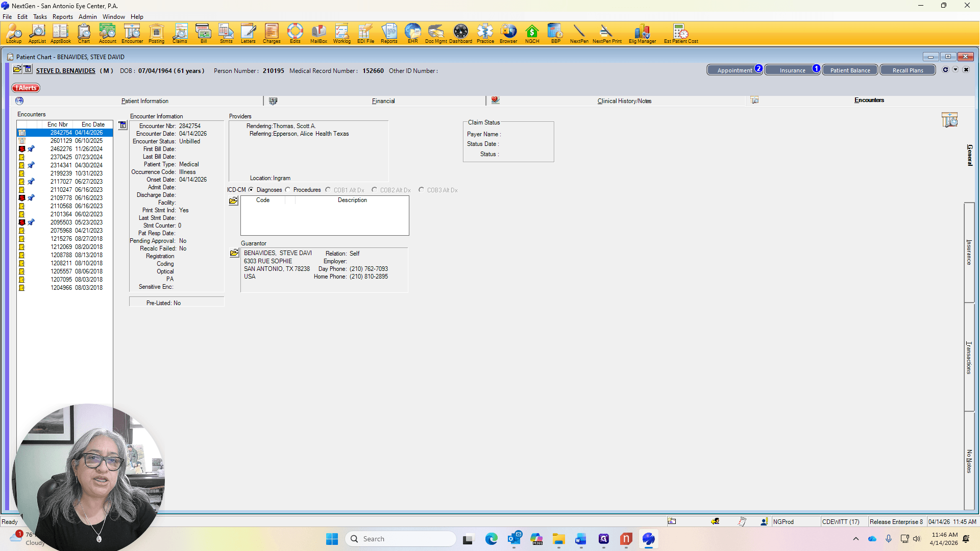Switch to the Patient Information tab
Image resolution: width=980 pixels, height=551 pixels.
(x=145, y=101)
